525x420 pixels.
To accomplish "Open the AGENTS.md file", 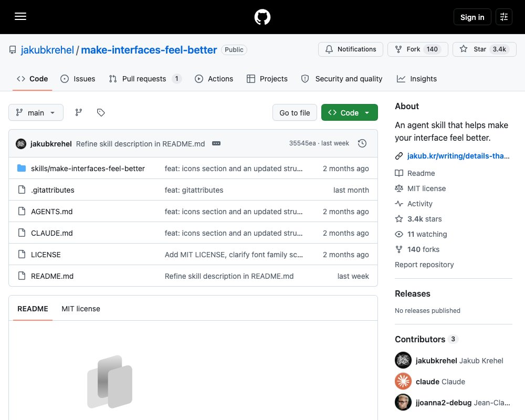I will [51, 212].
